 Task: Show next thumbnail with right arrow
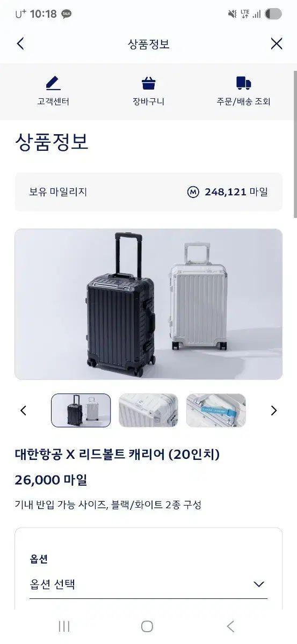point(274,411)
